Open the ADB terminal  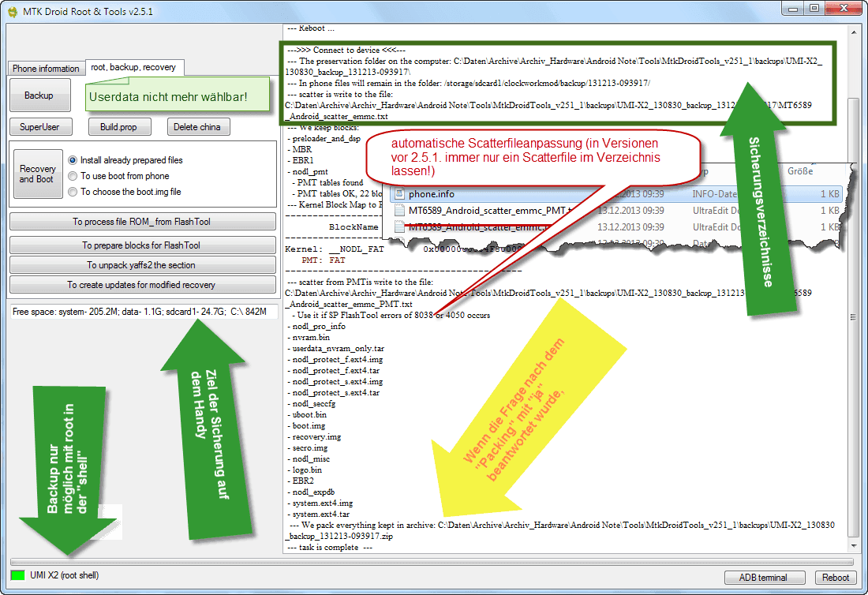click(765, 578)
